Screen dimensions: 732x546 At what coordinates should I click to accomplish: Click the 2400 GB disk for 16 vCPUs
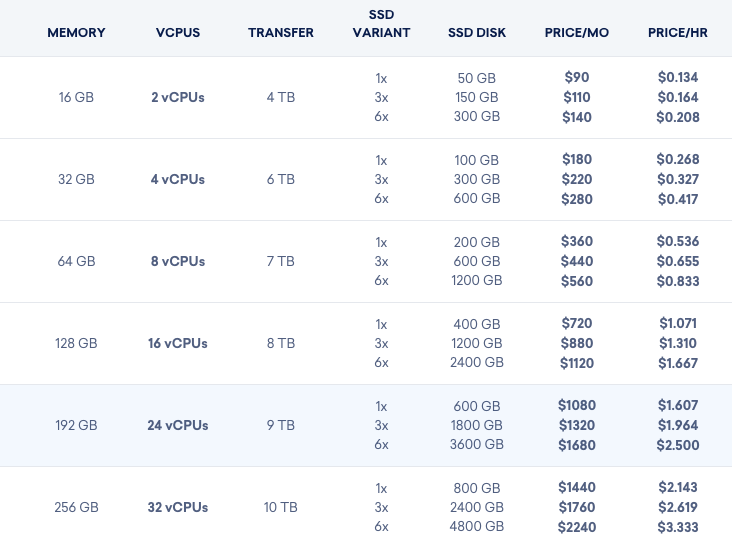477,362
